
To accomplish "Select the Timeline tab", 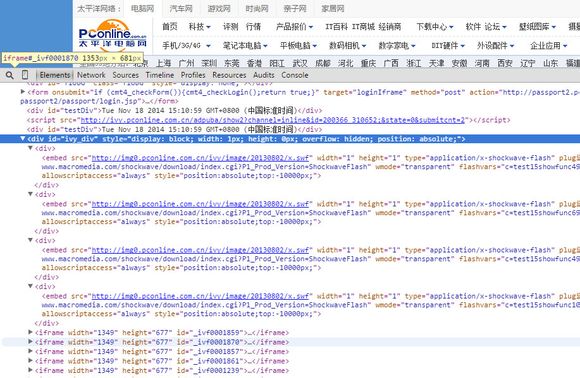I will 160,75.
